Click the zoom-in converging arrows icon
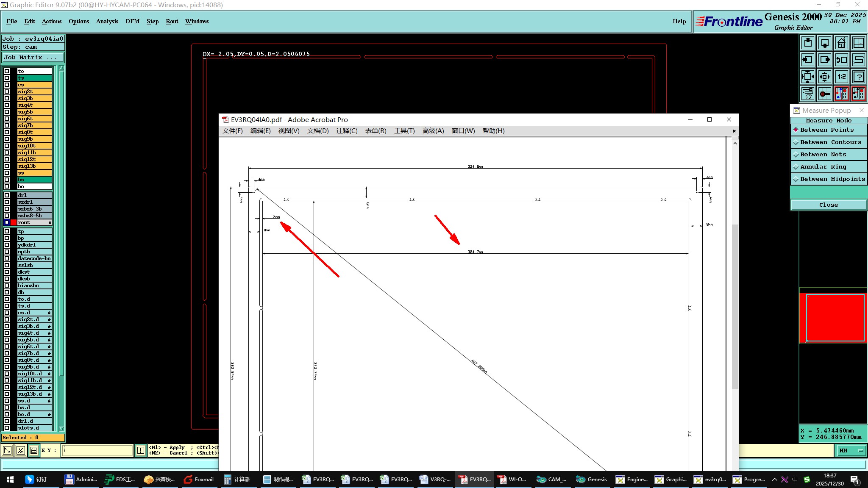This screenshot has height=488, width=868. [x=808, y=77]
